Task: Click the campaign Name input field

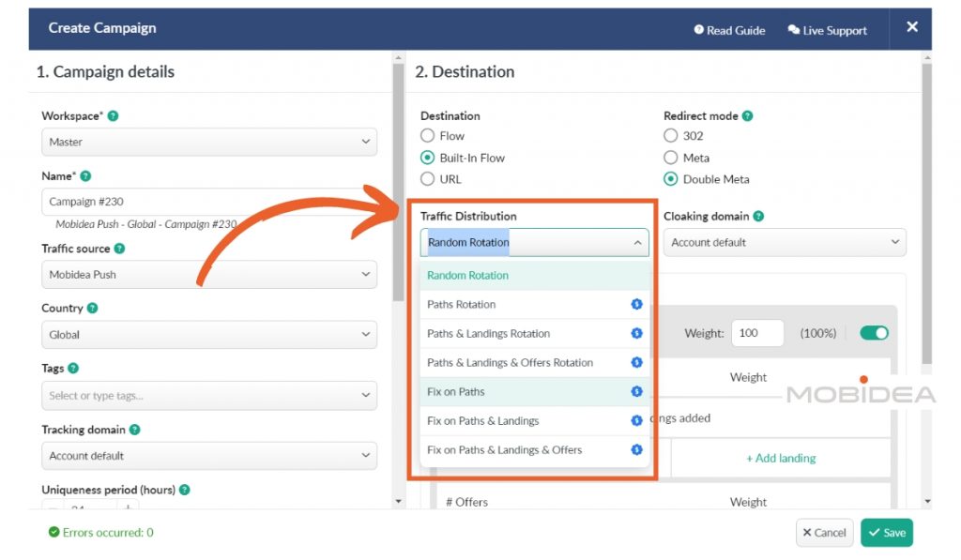Action: 208,202
